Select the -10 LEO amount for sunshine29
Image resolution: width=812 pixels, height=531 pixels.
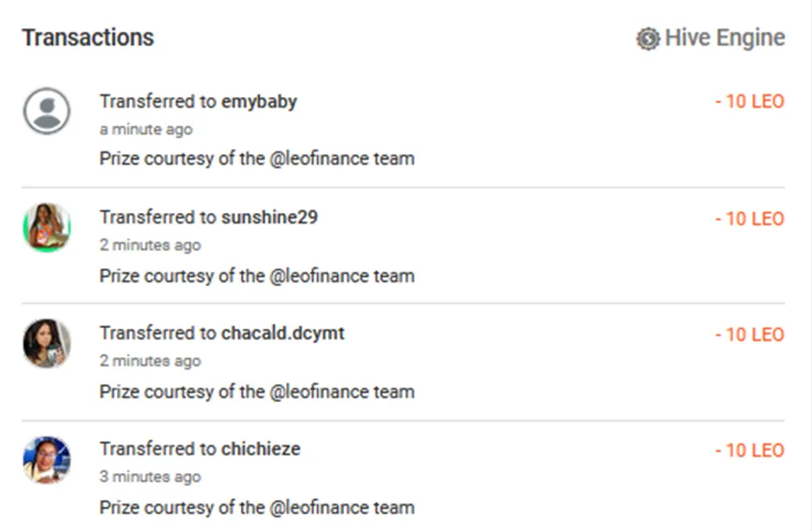point(749,219)
